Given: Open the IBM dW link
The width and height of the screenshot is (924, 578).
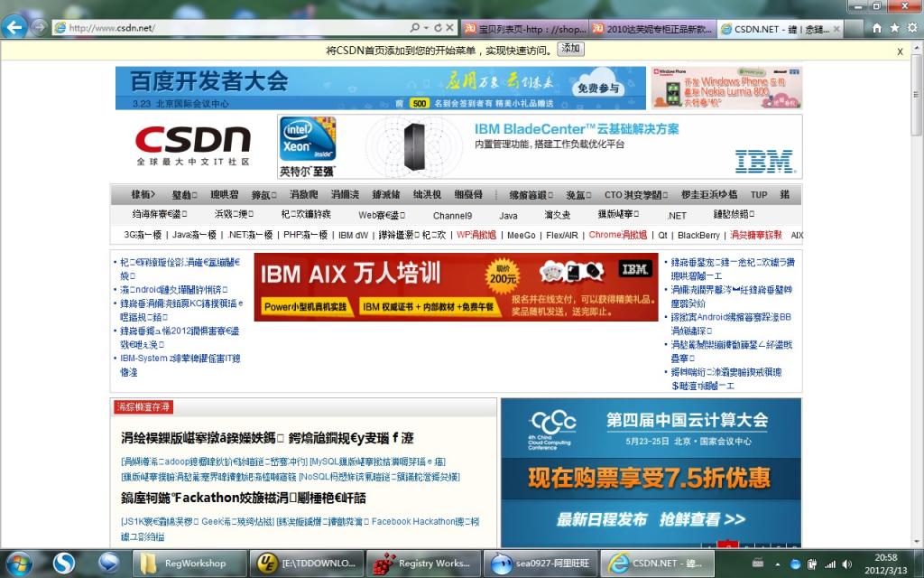Looking at the screenshot, I should click(353, 235).
